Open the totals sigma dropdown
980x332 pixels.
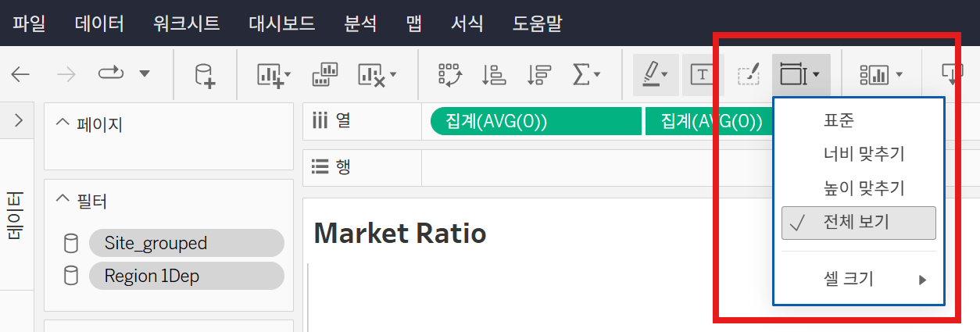(x=586, y=74)
